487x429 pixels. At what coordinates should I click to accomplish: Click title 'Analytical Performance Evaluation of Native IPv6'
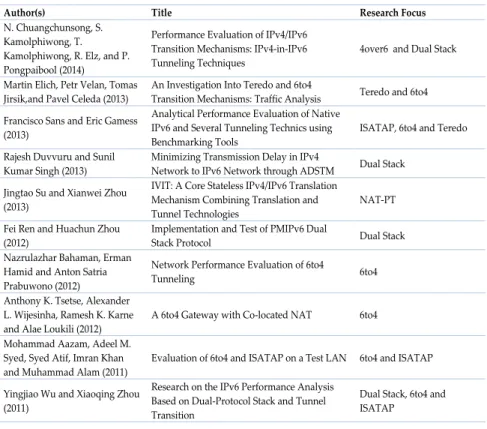246,128
